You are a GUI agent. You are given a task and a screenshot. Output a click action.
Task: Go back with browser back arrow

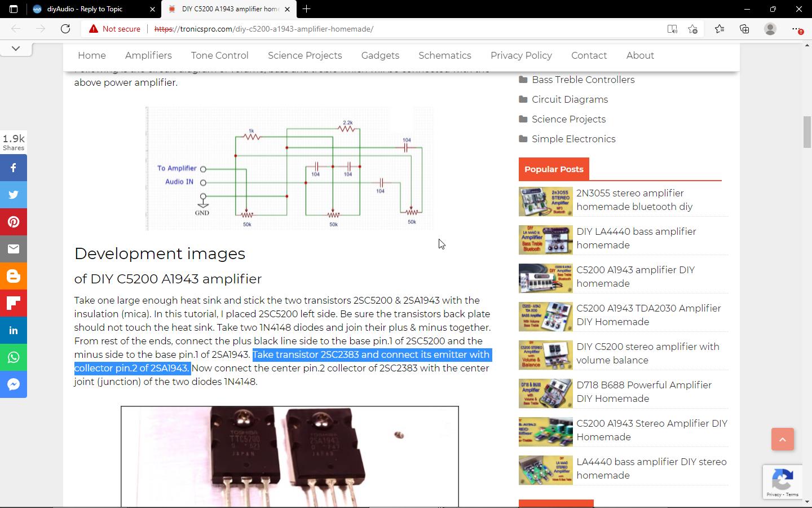(x=16, y=29)
